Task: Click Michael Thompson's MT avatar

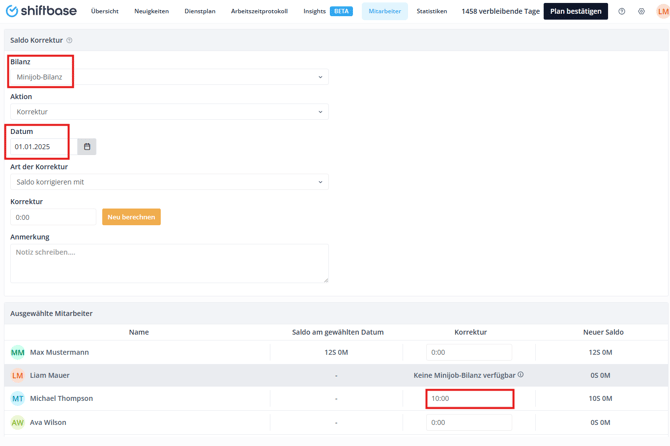Action: (18, 398)
